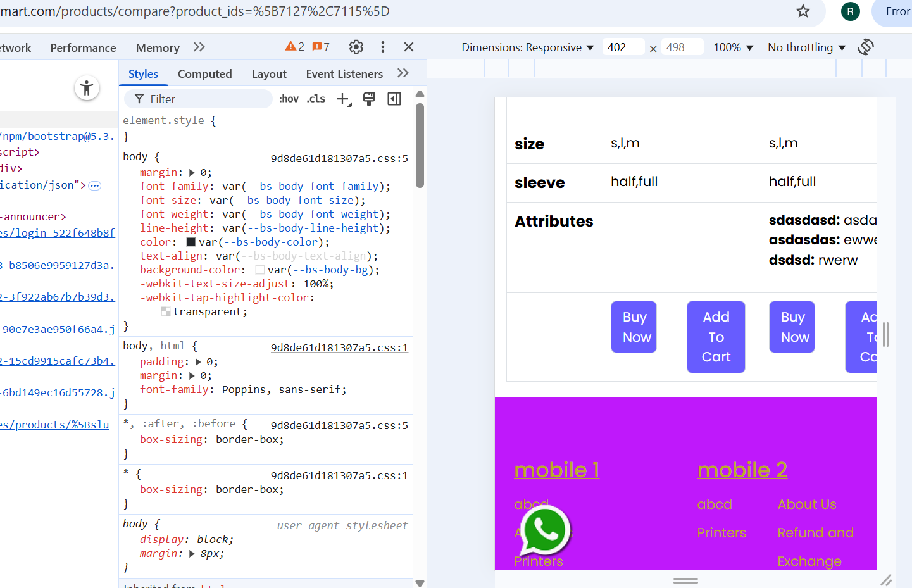Select the Computed tab
912x588 pixels.
coord(205,74)
